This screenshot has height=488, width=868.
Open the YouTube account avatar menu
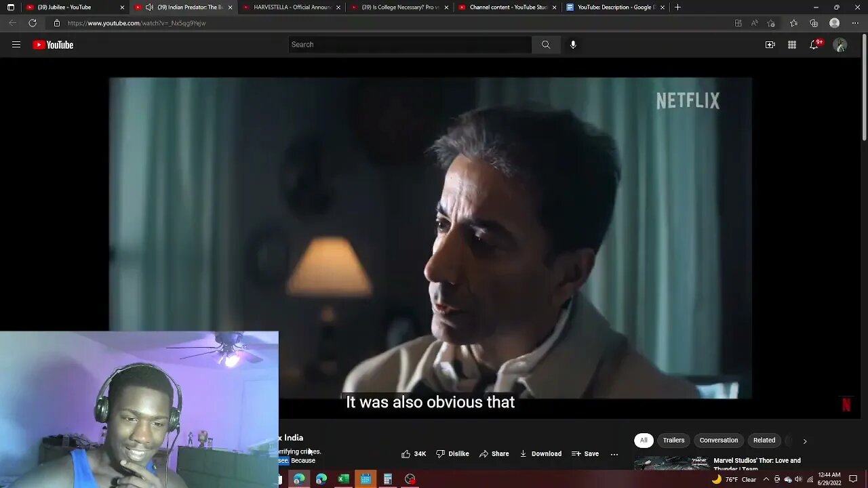coord(840,45)
